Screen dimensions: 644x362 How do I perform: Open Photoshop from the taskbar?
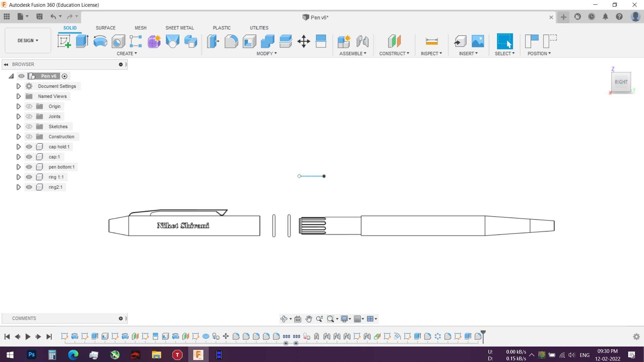coord(32,355)
